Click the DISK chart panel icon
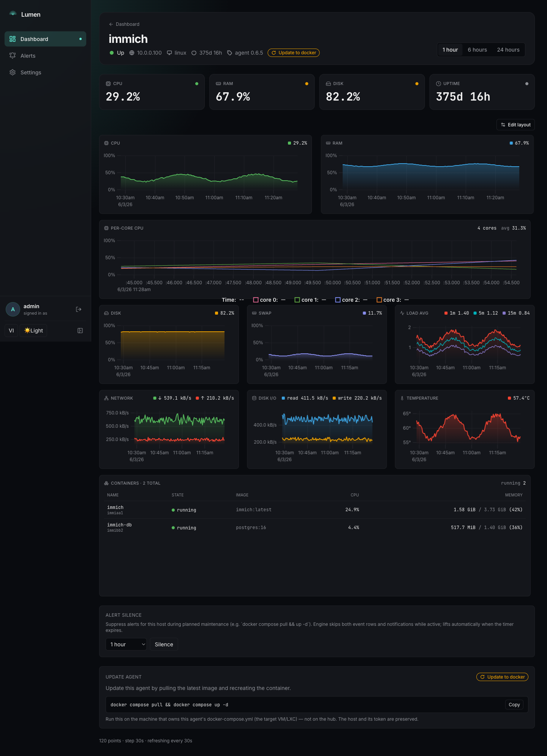Image resolution: width=547 pixels, height=756 pixels. click(106, 313)
